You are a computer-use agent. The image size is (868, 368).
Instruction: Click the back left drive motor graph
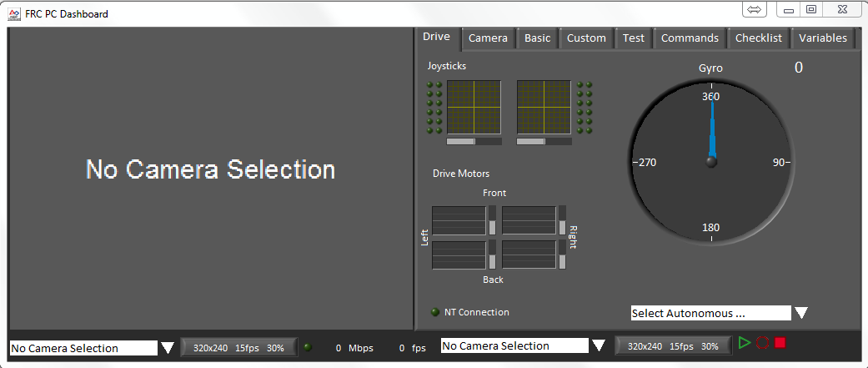click(x=459, y=255)
